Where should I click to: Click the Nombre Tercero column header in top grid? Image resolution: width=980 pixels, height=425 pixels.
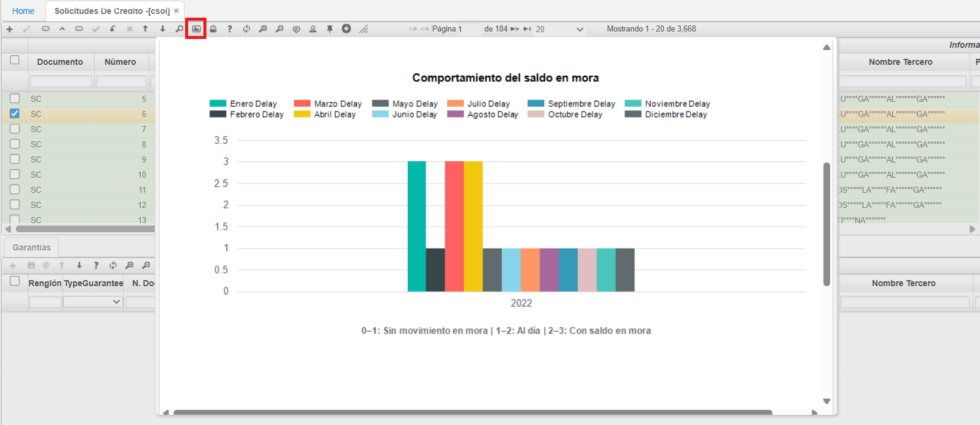900,62
